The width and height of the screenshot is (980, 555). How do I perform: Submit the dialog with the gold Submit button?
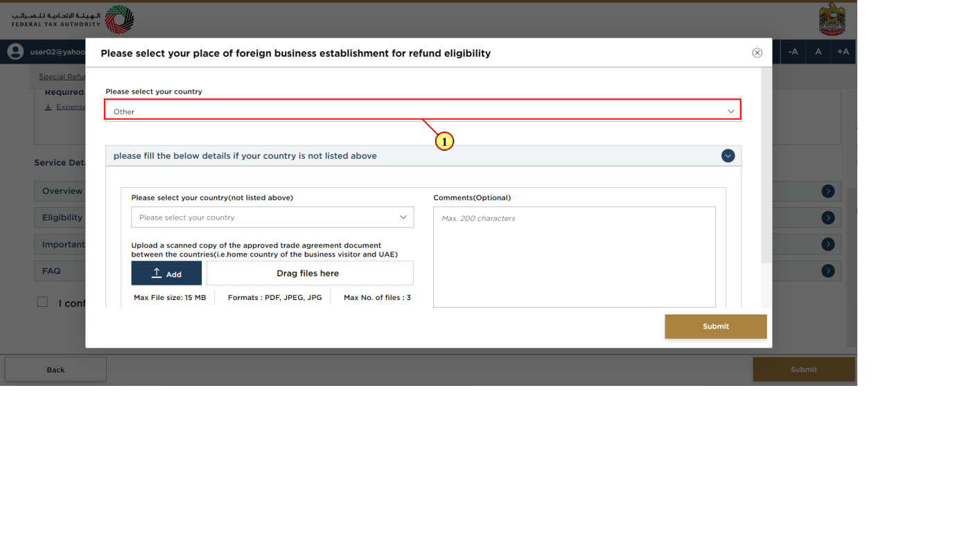tap(715, 326)
